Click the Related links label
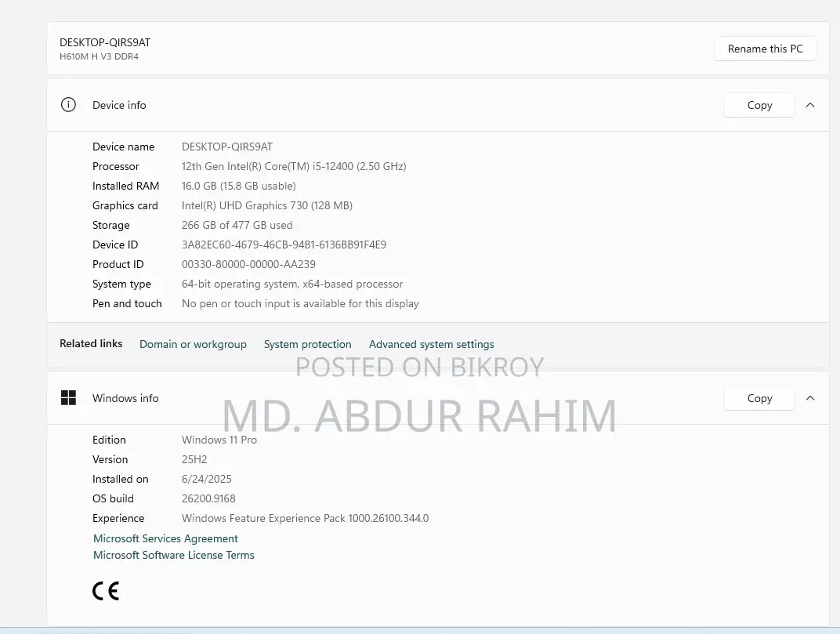Image resolution: width=840 pixels, height=634 pixels. pos(91,343)
